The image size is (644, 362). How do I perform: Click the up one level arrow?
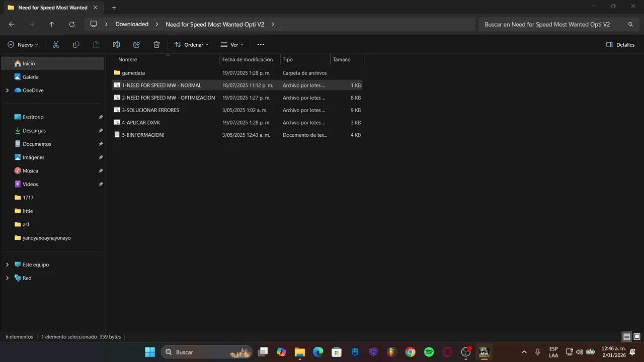tap(52, 24)
